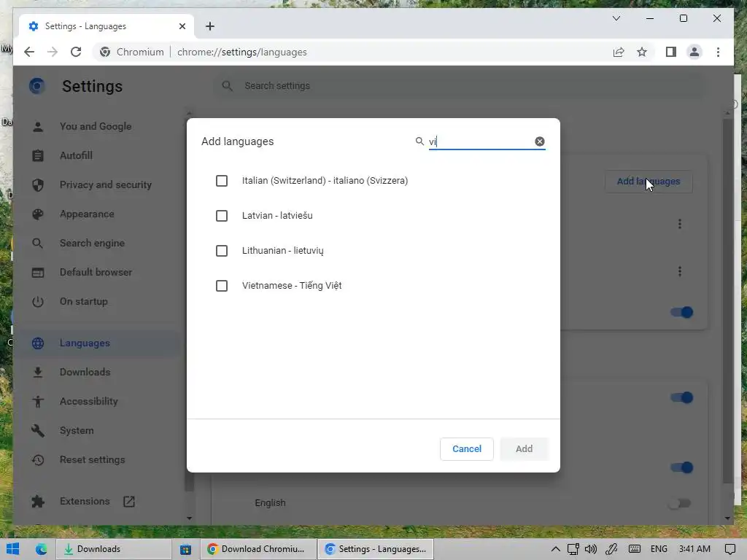
Task: Open second language's three-dot options menu
Action: (680, 271)
